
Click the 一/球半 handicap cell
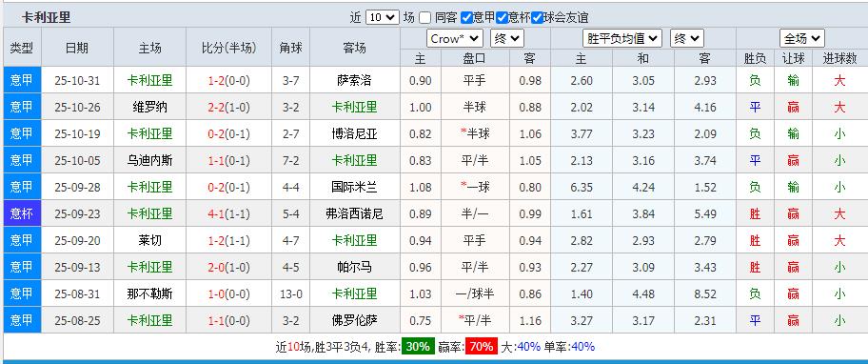474,293
